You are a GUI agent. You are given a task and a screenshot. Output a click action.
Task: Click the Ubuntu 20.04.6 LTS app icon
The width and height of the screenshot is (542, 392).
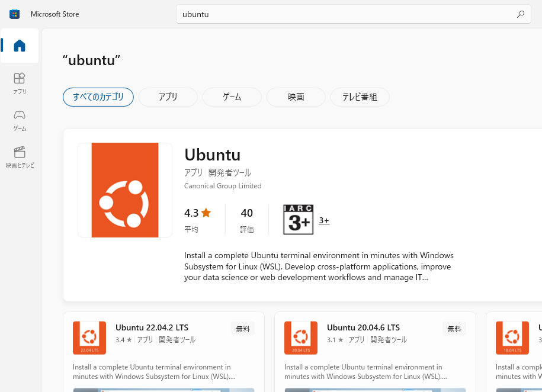click(x=301, y=338)
